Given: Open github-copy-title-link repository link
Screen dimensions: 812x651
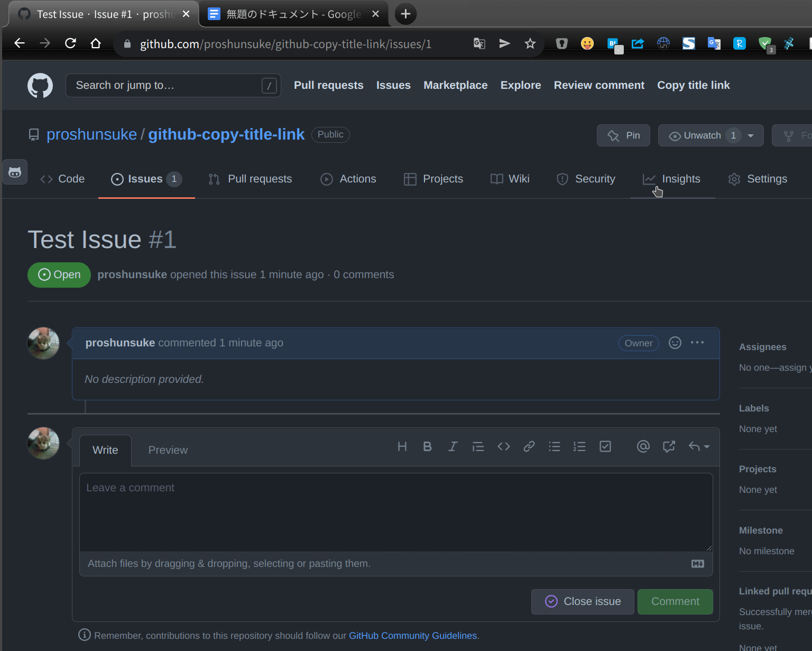Looking at the screenshot, I should [x=226, y=134].
